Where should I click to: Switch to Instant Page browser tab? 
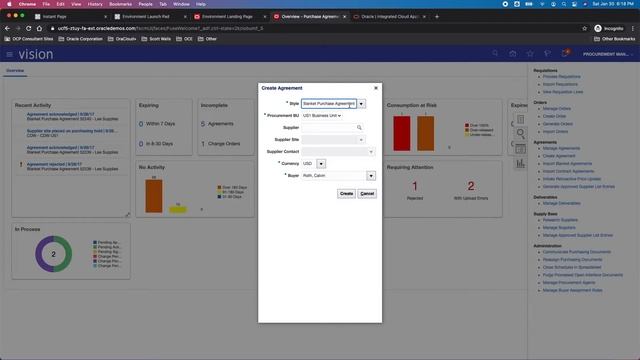pyautogui.click(x=69, y=16)
